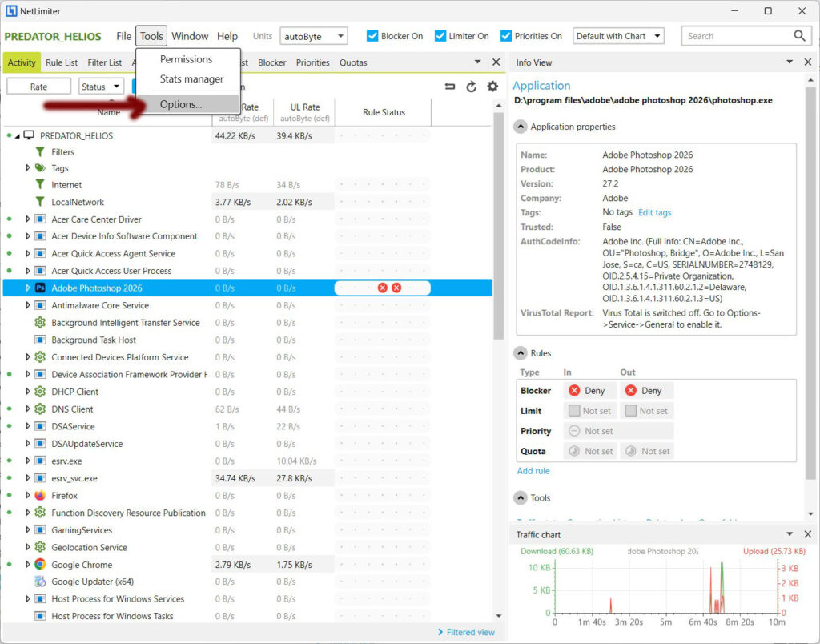The height and width of the screenshot is (644, 820).
Task: Click the Internet filter funnel icon
Action: click(40, 185)
